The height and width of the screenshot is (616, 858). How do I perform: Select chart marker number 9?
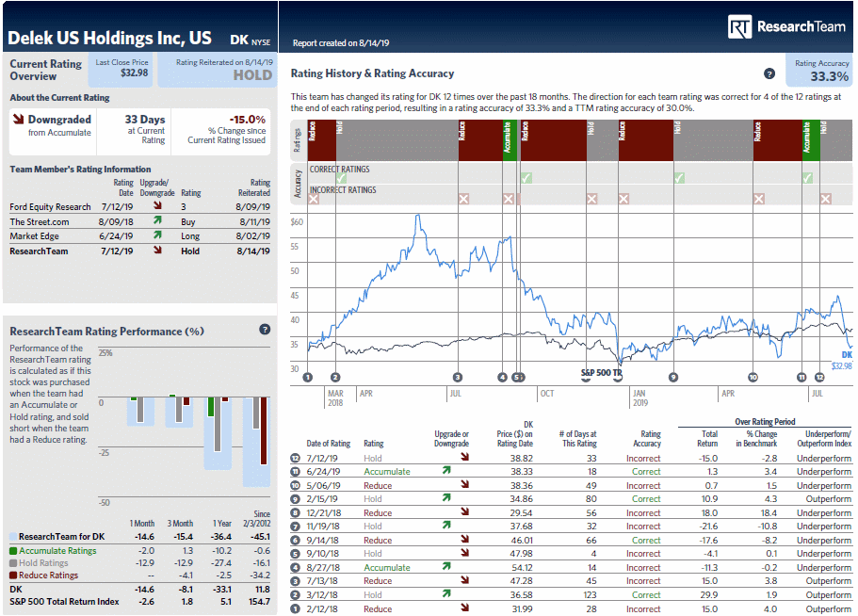tap(673, 377)
